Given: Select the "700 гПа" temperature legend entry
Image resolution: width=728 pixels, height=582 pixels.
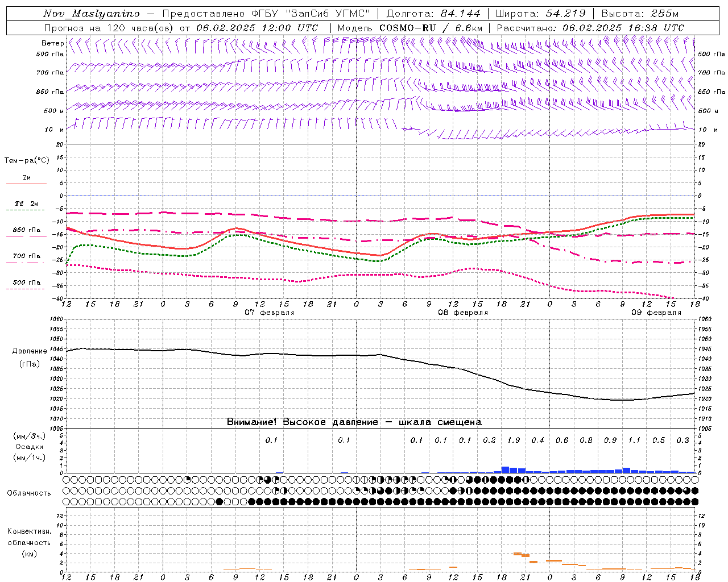Looking at the screenshot, I should [x=27, y=256].
